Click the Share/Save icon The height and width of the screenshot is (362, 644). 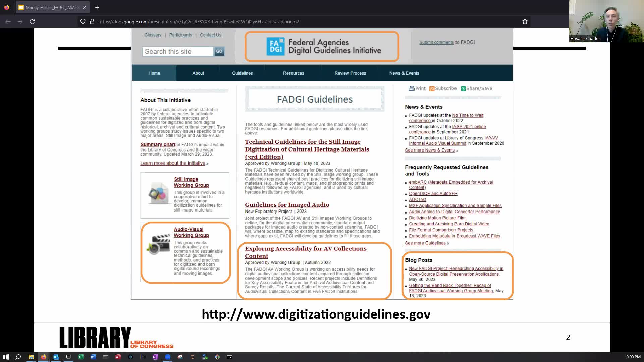[x=463, y=88]
